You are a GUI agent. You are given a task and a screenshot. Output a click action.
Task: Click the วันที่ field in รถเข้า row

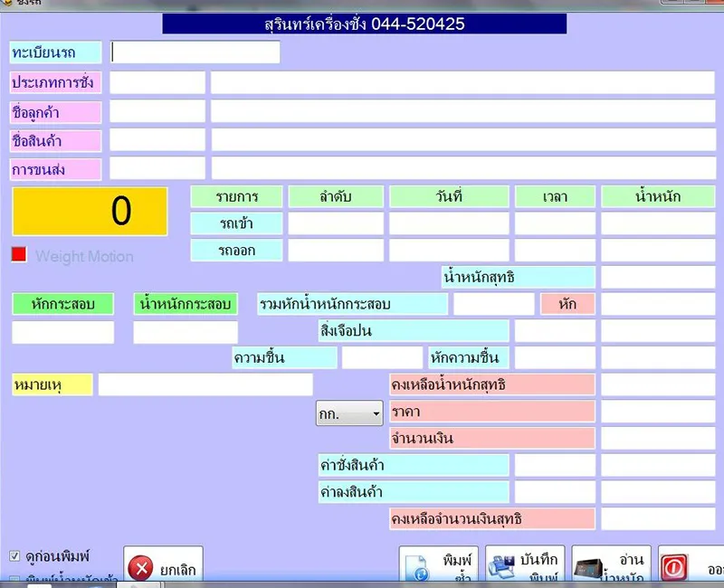[449, 223]
